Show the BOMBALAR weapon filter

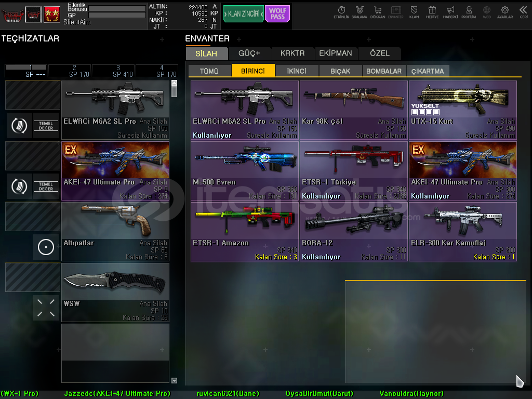coord(384,71)
